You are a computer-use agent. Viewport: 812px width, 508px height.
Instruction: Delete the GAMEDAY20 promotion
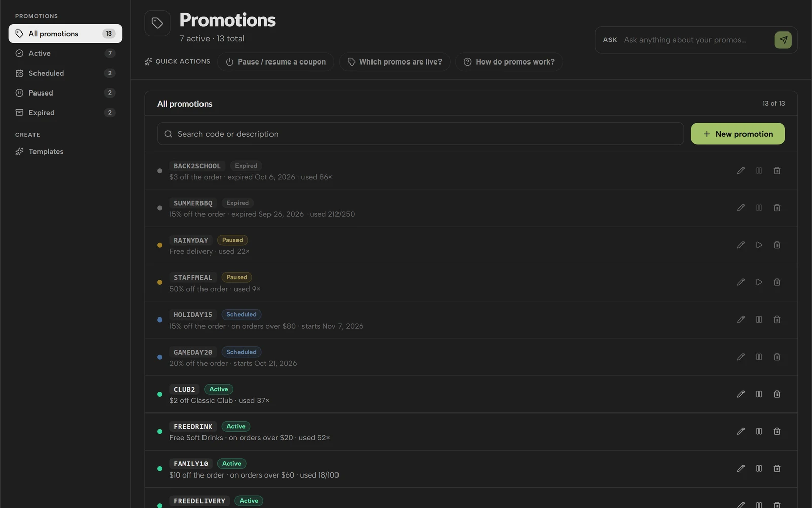coord(777,357)
